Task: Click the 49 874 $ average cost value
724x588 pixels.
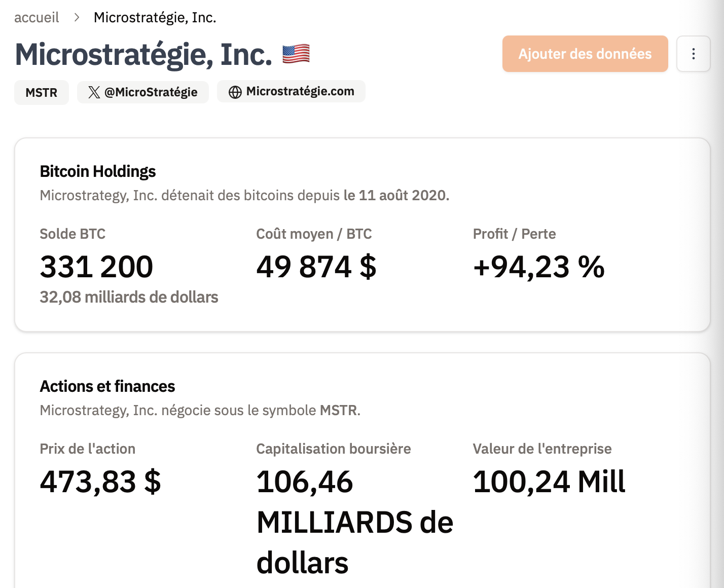Action: [x=316, y=267]
